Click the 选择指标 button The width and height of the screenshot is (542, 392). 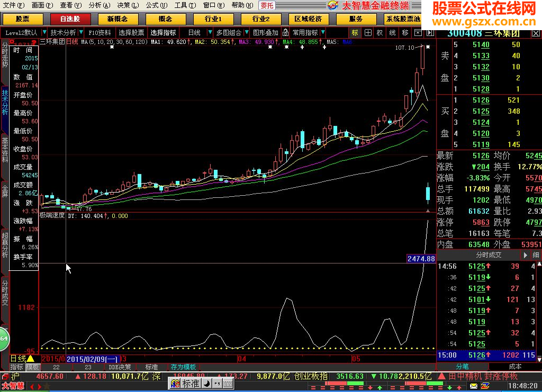point(163,32)
